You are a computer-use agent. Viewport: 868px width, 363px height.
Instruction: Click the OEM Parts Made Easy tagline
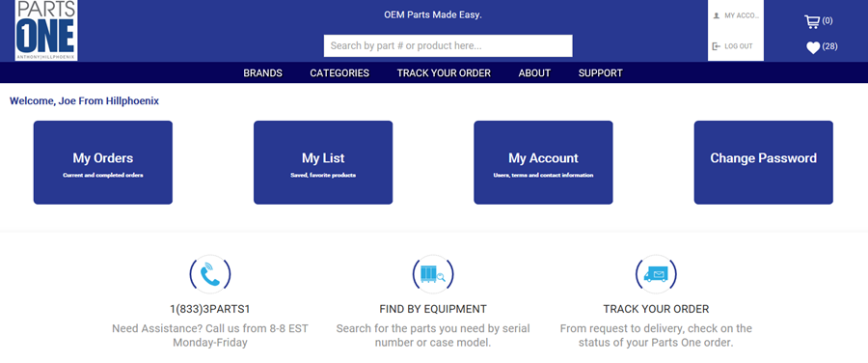(433, 14)
